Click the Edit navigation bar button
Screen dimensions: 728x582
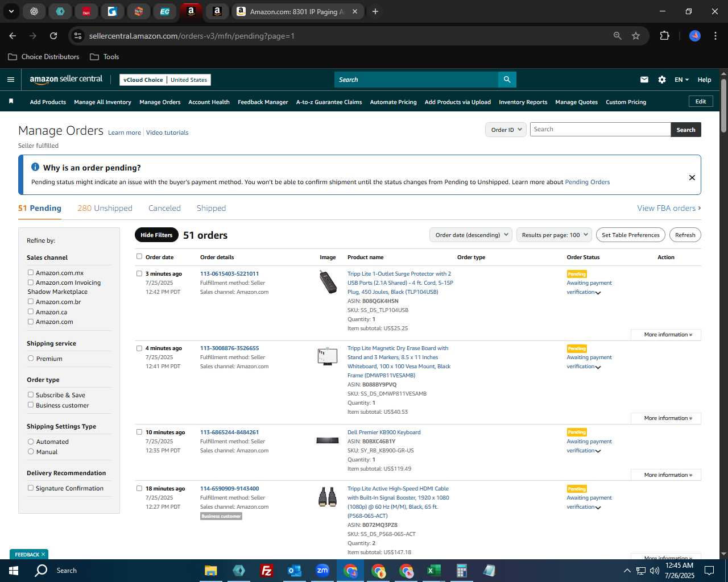point(701,102)
